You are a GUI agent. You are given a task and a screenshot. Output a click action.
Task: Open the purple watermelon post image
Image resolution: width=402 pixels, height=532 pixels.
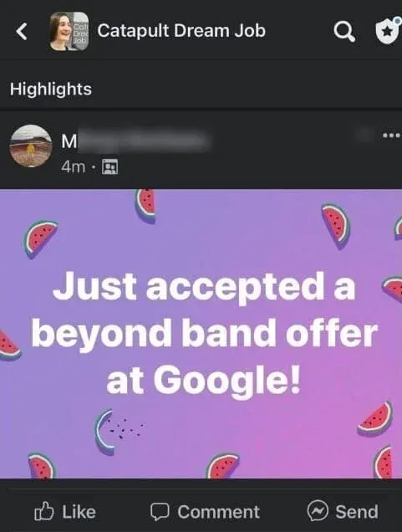coord(201,334)
